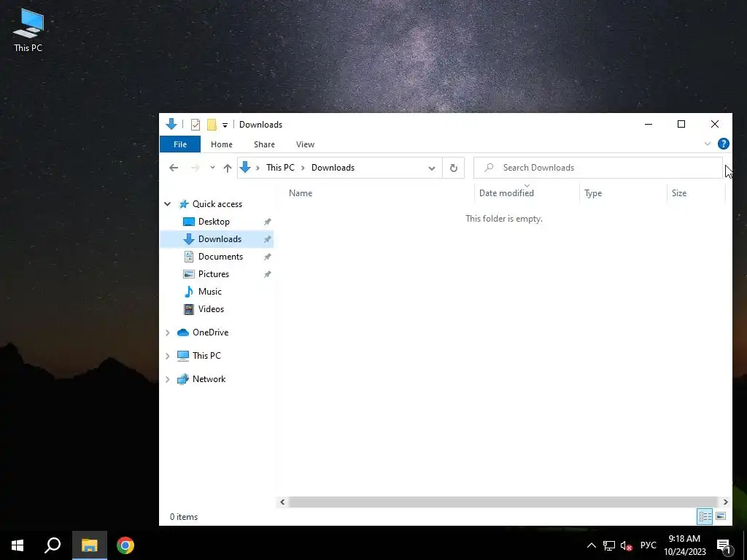This screenshot has width=747, height=560.
Task: Switch to Large icons view in the status bar
Action: 721,516
